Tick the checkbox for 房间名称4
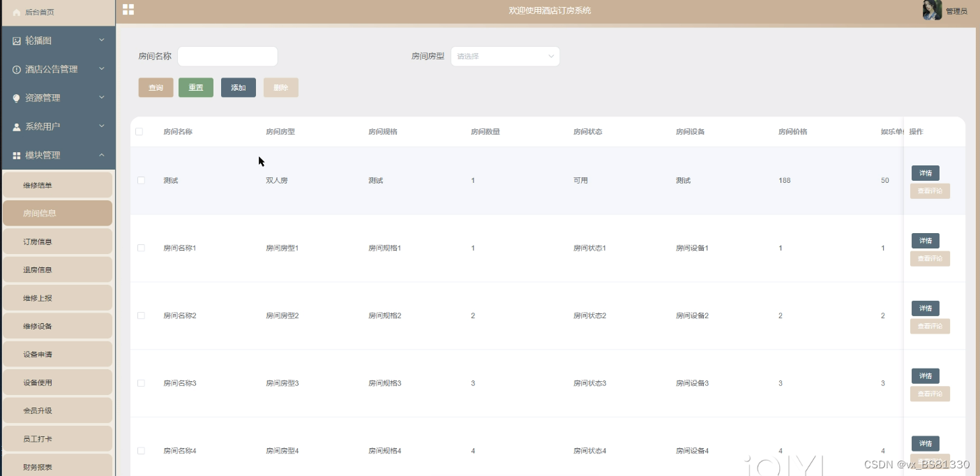This screenshot has width=980, height=476. click(x=141, y=451)
